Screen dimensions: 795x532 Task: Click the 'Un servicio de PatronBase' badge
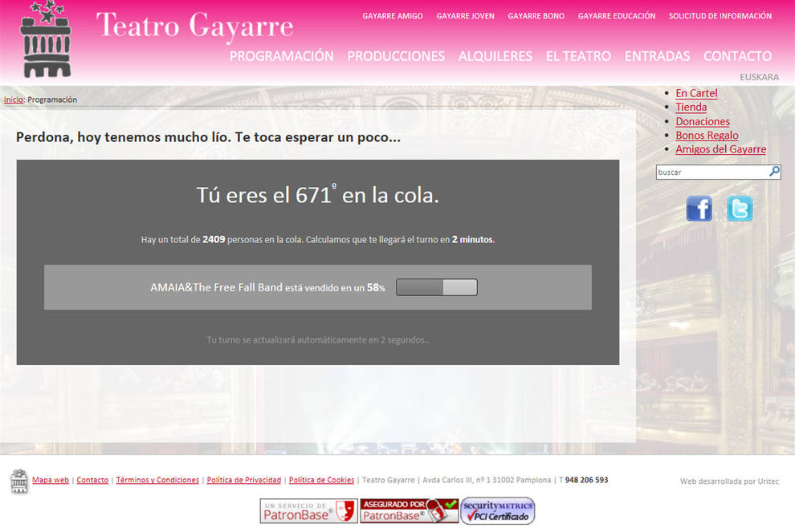coord(309,510)
